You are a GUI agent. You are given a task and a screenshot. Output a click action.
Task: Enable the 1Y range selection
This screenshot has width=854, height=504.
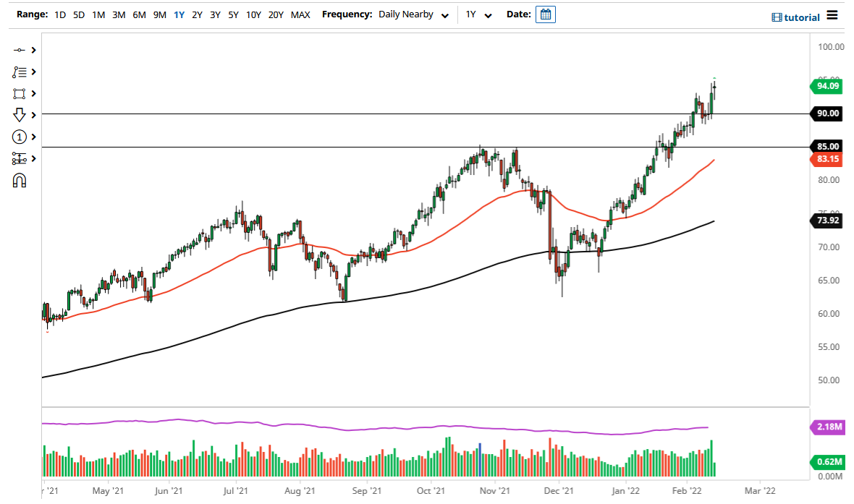[x=179, y=14]
